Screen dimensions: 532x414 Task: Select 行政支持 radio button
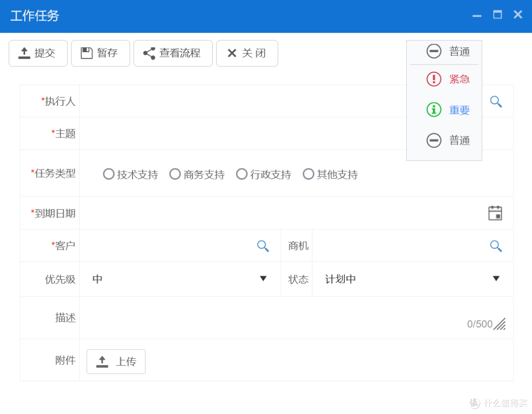pos(241,174)
